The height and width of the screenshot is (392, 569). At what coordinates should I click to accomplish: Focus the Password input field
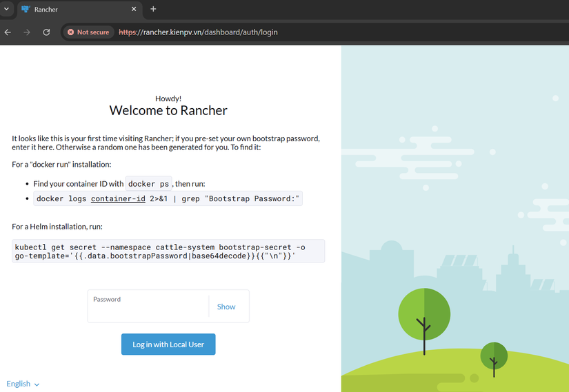[149, 307]
